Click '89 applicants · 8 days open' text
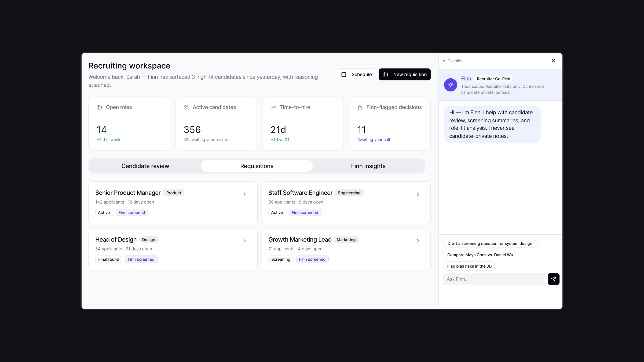Screen dimensions: 644x362 (296, 202)
